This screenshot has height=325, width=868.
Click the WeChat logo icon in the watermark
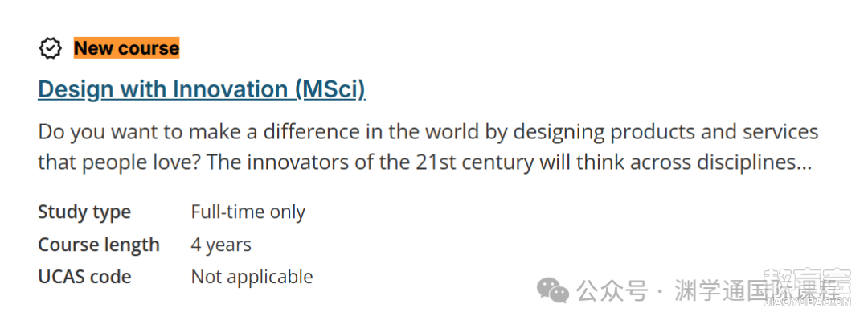point(554,290)
